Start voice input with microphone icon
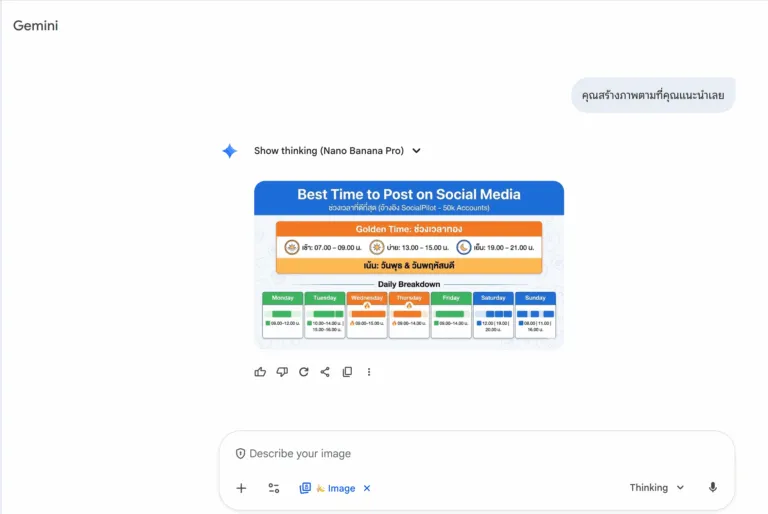Viewport: 768px width, 514px height. click(713, 488)
